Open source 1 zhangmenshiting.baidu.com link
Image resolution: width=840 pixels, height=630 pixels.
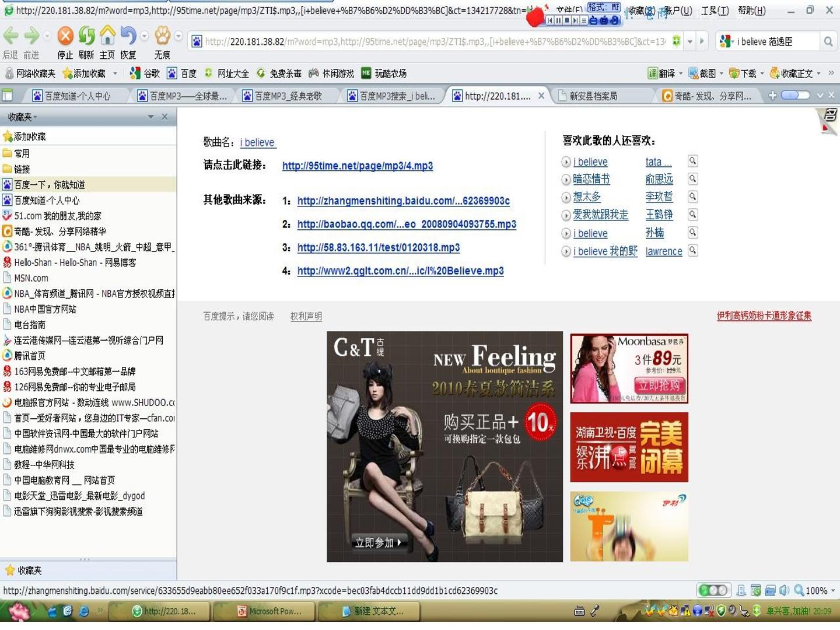pyautogui.click(x=403, y=201)
